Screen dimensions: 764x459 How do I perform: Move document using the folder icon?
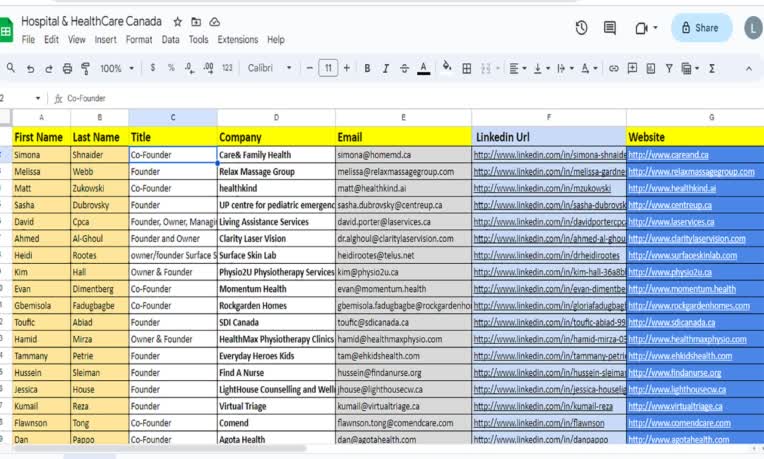click(x=196, y=22)
